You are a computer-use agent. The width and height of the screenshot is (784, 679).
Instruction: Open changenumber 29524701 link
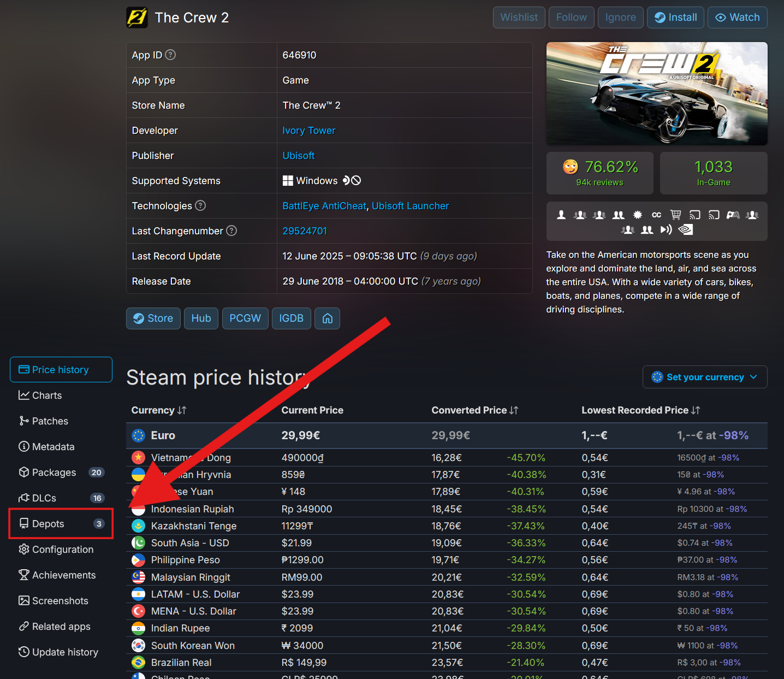coord(305,231)
